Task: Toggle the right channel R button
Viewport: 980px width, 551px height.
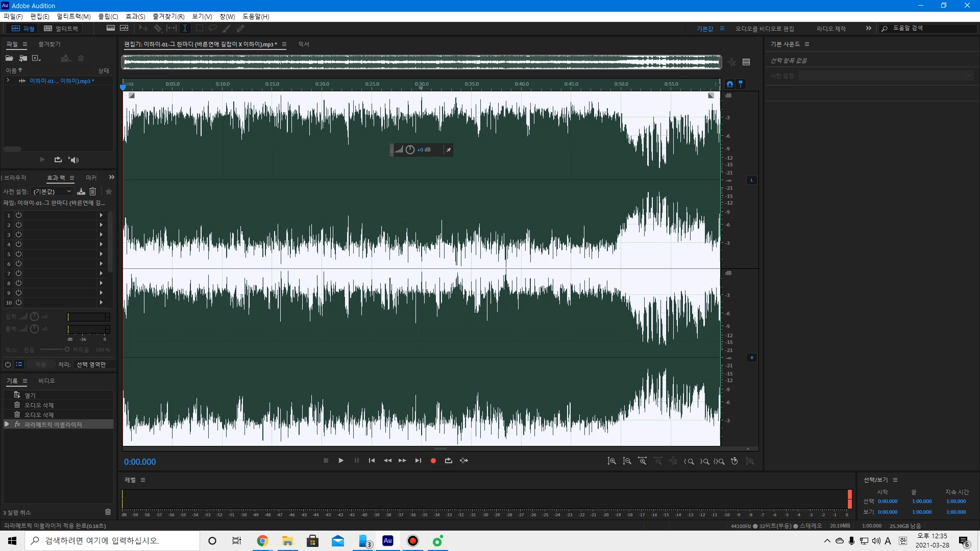Action: [x=751, y=358]
